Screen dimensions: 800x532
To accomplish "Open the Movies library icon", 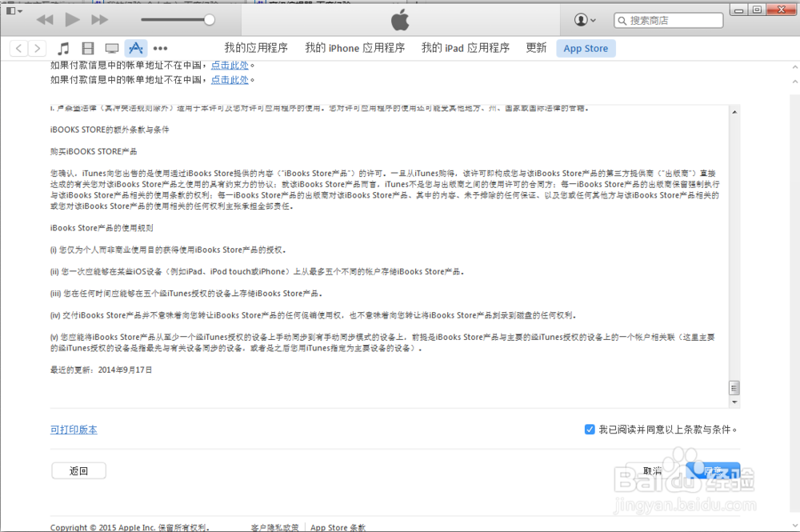I will click(88, 49).
